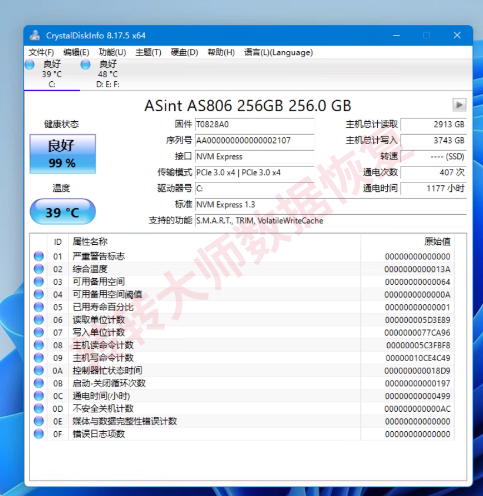
Task: Select the 可用备用空间 attribute name
Action: [x=99, y=282]
